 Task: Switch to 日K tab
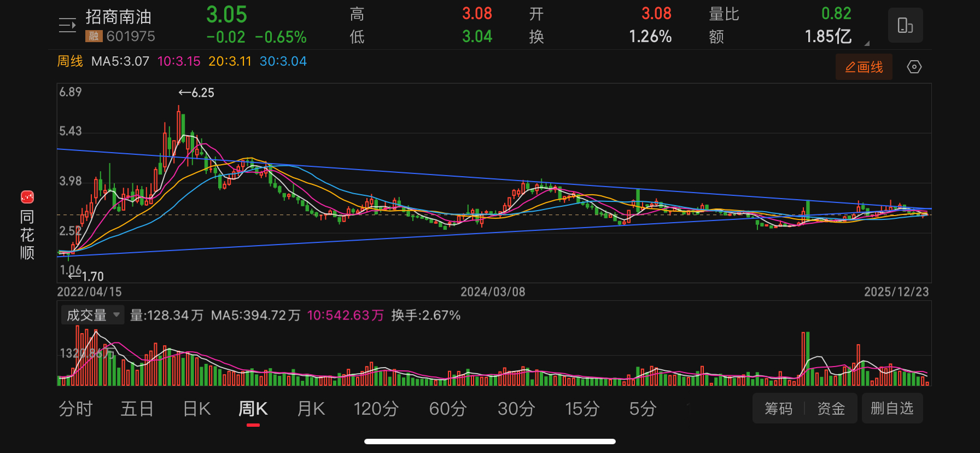coord(197,409)
